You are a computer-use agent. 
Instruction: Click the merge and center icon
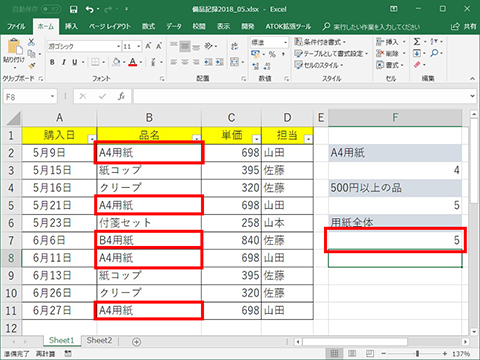tap(235, 62)
